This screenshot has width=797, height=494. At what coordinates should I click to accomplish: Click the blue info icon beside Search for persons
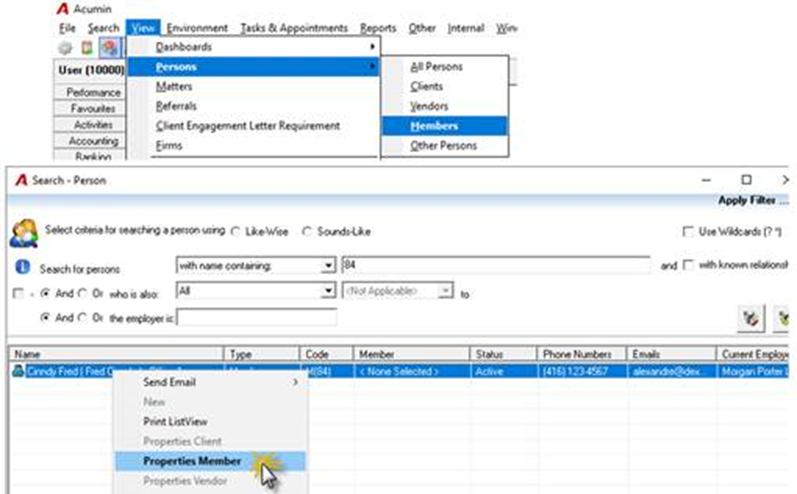pyautogui.click(x=22, y=267)
